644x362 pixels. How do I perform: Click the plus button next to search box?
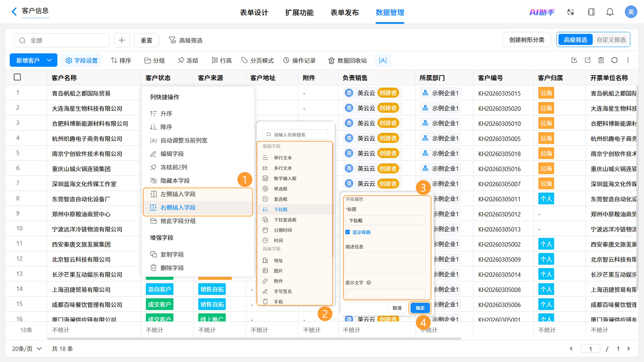[x=122, y=40]
